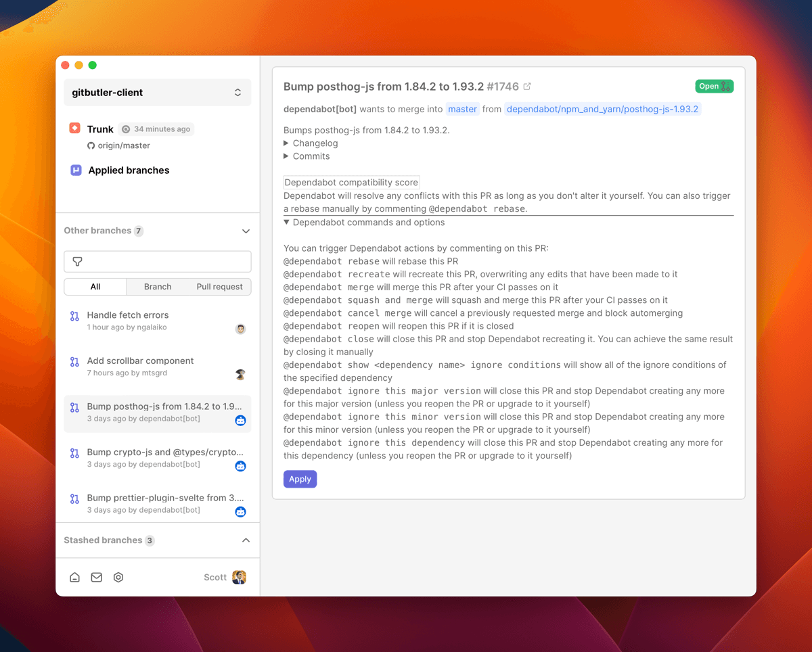Open Bump crypto-js and @types/crypto pull request

[157, 459]
